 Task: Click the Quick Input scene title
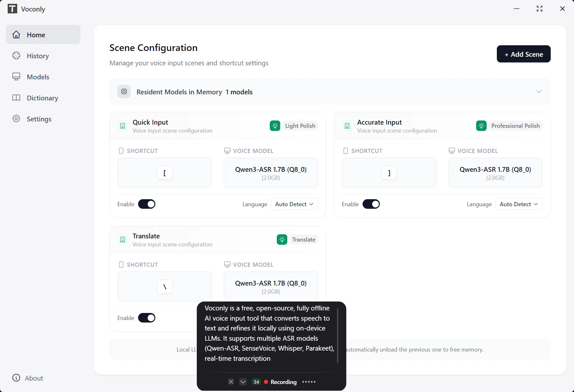coord(150,122)
